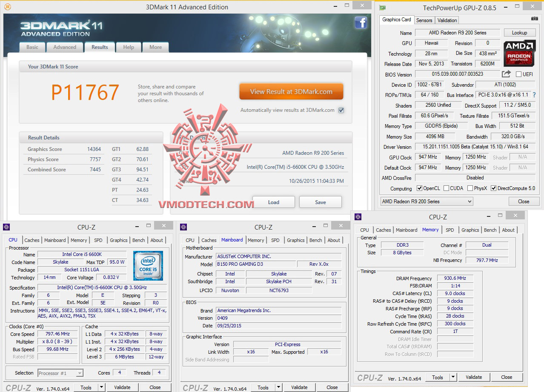This screenshot has height=392, width=544.
Task: Click the Bandwidth value 320.0 GB/s
Action: tap(513, 136)
